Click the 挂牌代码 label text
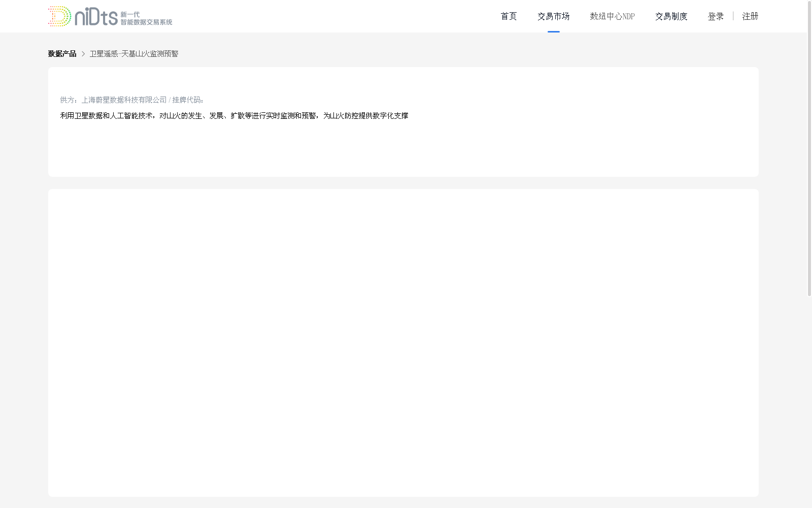812x508 pixels. pyautogui.click(x=188, y=100)
